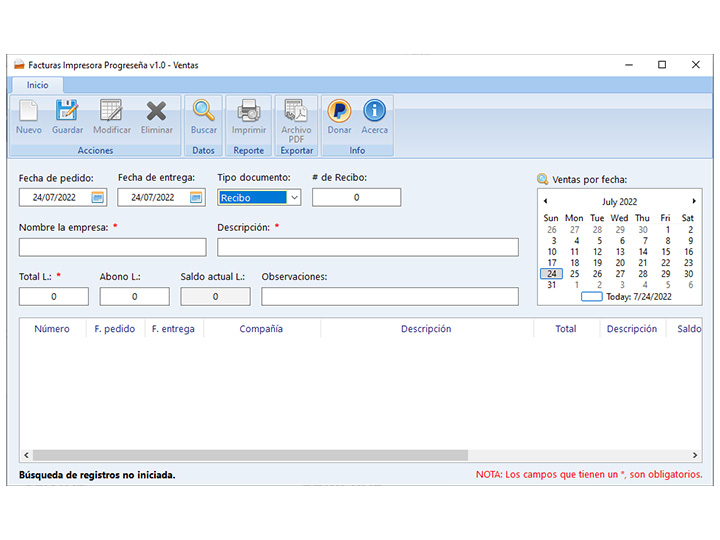Open Buscar magnifier search tool

click(203, 112)
